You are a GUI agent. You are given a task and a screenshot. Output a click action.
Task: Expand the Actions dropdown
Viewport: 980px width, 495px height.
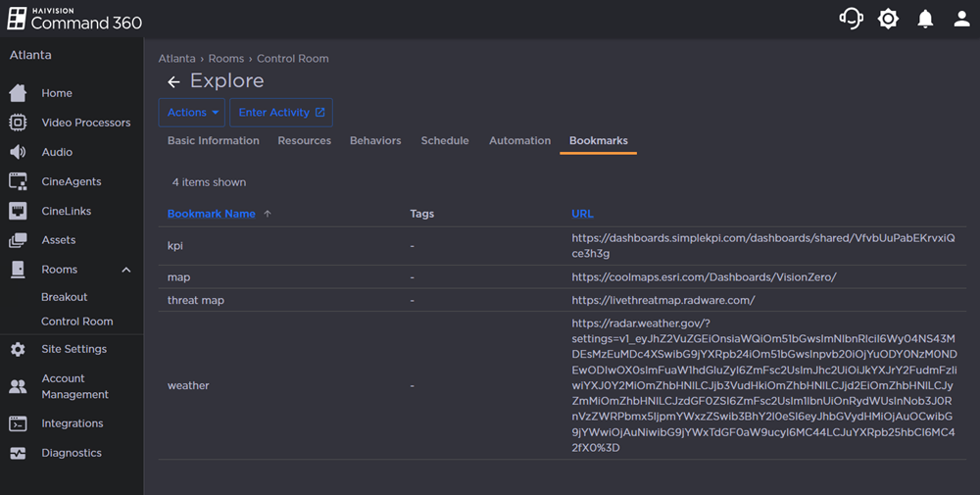192,113
